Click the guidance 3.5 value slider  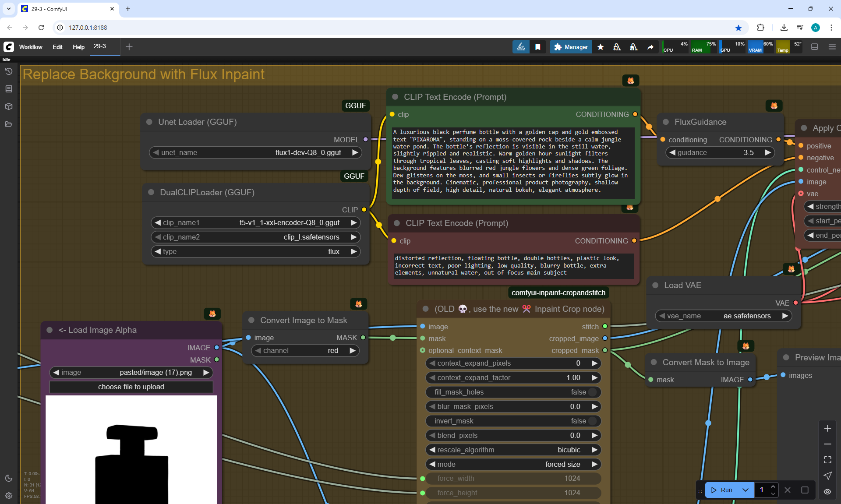point(720,152)
